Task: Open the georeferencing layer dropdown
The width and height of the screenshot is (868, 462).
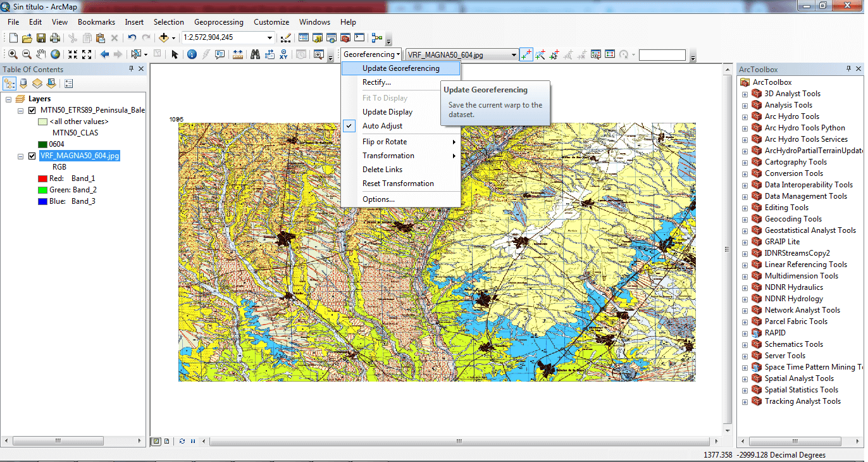Action: (x=514, y=55)
